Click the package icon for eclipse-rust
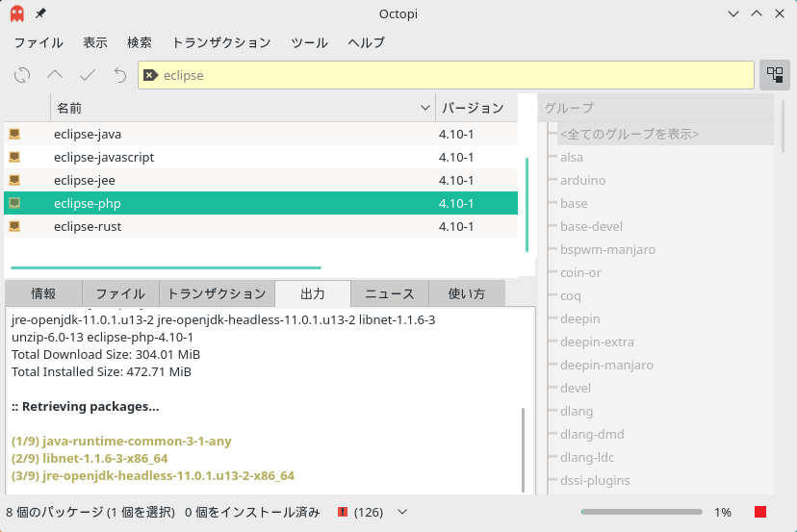Screen dimensions: 797x532 coord(14,226)
